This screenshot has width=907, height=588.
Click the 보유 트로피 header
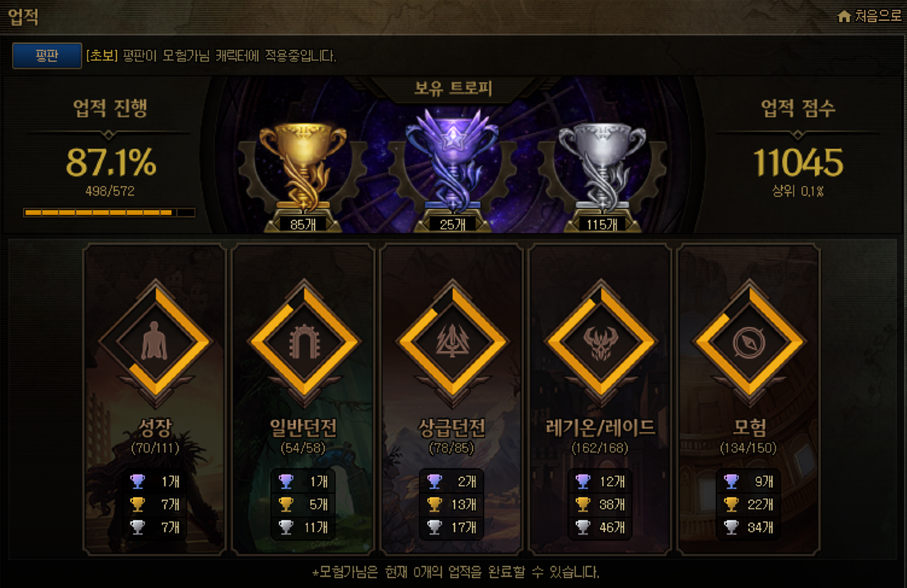[453, 89]
